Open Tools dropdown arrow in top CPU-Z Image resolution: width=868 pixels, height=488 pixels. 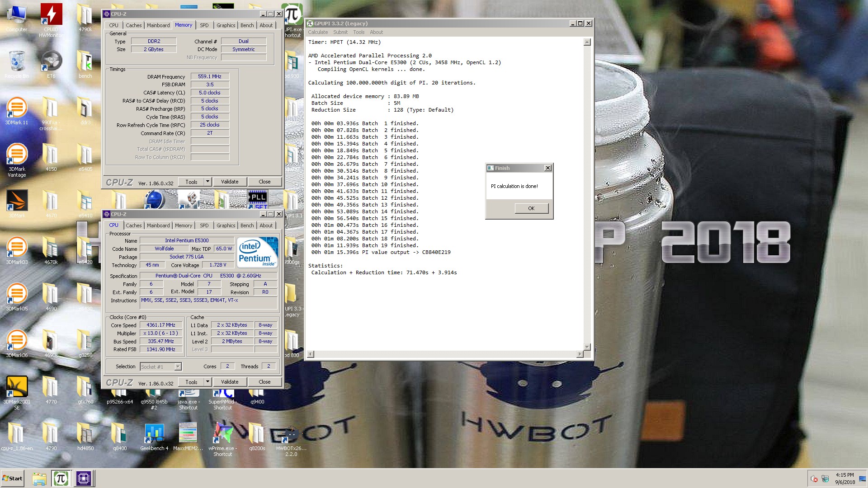[208, 182]
